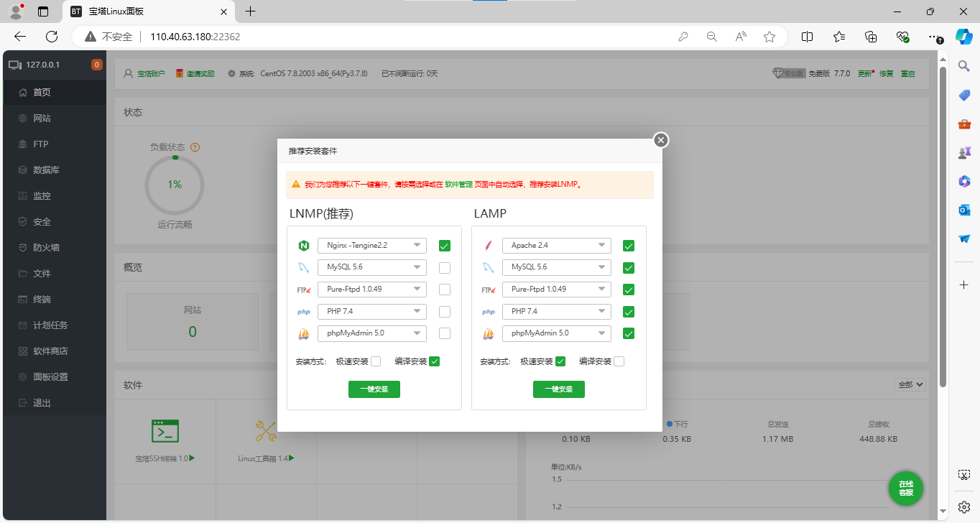Enable the LNMP MySQL 5.6 checkbox
Screen dimensions: 980x523
coord(445,268)
